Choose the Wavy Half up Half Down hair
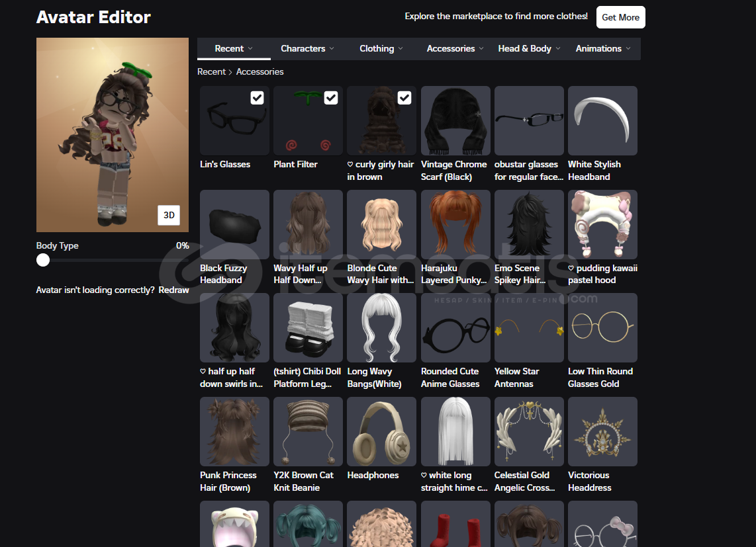Image resolution: width=756 pixels, height=547 pixels. pos(308,224)
